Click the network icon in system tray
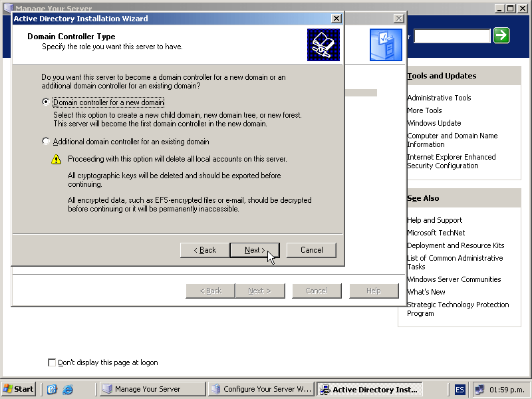532x399 pixels. (x=479, y=390)
